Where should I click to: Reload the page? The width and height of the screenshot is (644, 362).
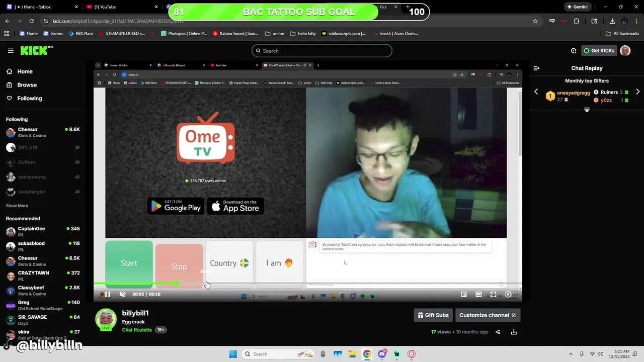pos(32,21)
